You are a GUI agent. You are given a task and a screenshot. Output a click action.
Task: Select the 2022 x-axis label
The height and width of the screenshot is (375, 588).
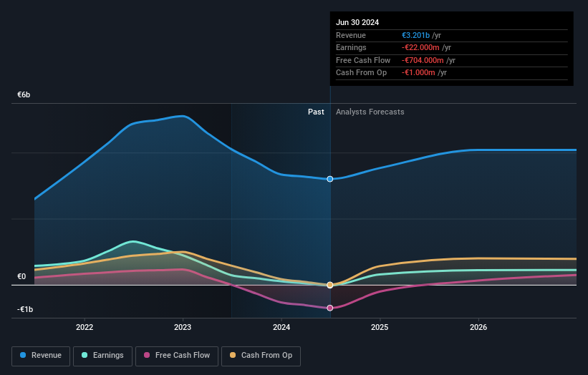pyautogui.click(x=85, y=327)
